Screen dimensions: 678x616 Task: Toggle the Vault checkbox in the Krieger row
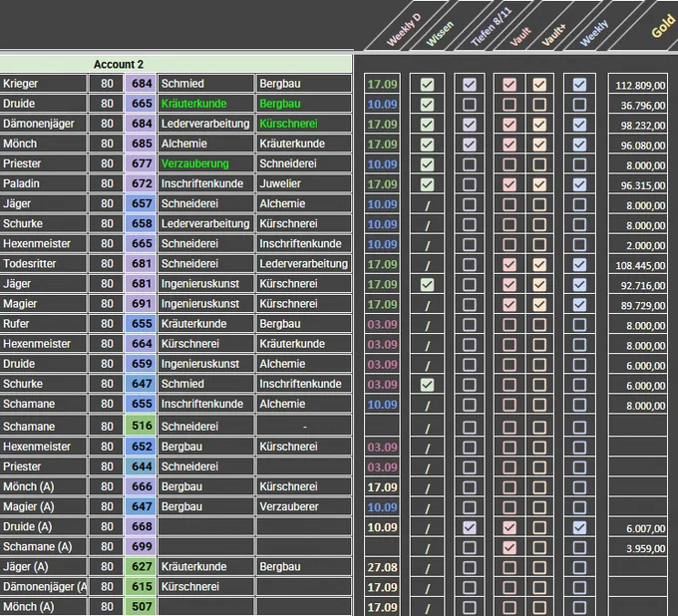(509, 85)
